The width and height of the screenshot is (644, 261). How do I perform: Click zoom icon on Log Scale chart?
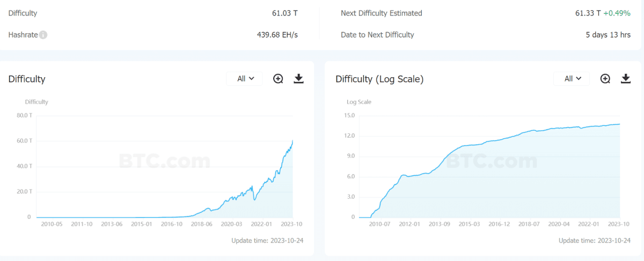coord(605,79)
